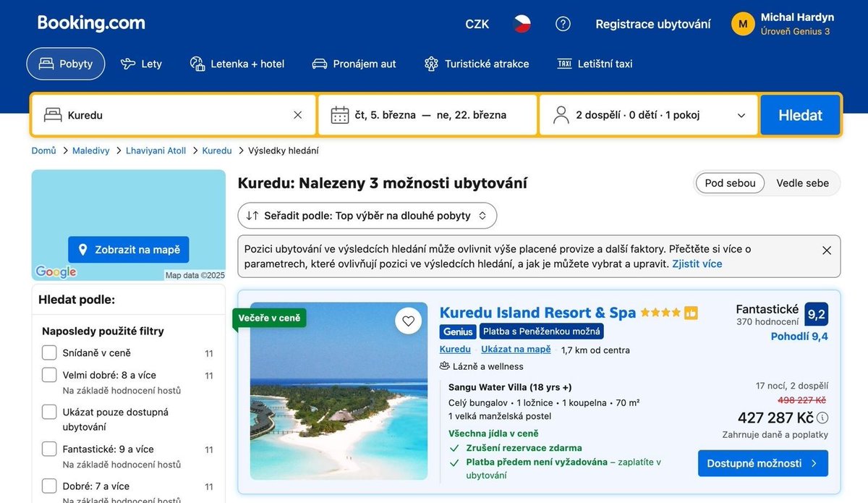Viewport: 868px width, 503px height.
Task: Click the Pohodlí 9,4 rating text
Action: (799, 337)
